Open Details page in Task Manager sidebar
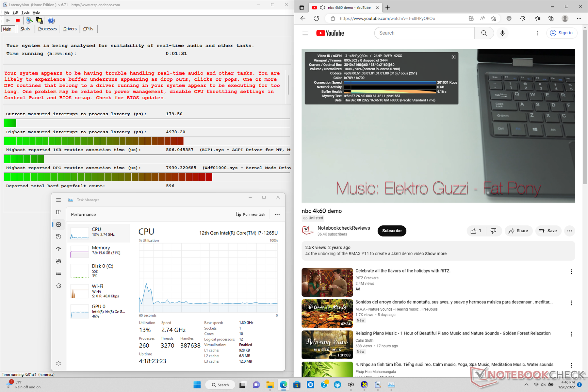 coord(58,273)
